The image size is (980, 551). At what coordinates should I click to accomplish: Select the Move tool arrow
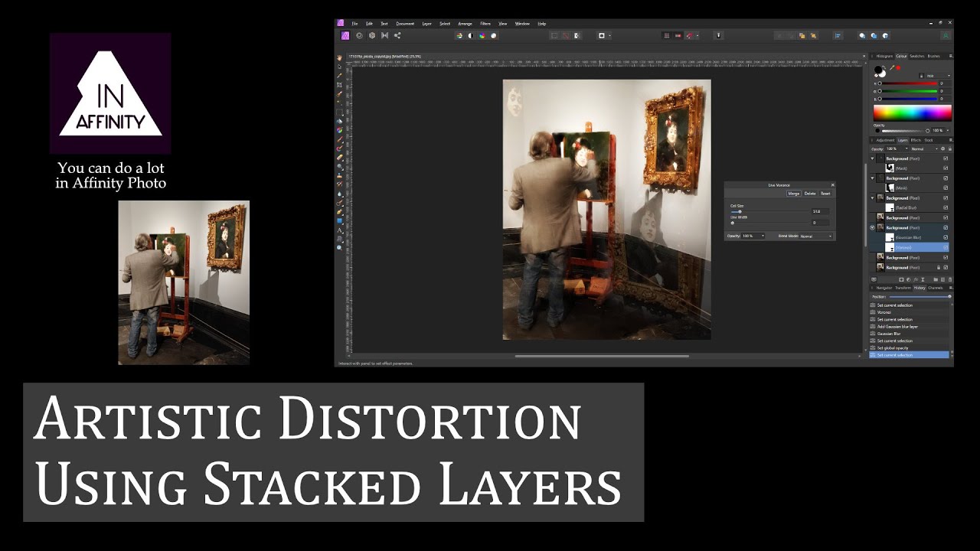[340, 66]
